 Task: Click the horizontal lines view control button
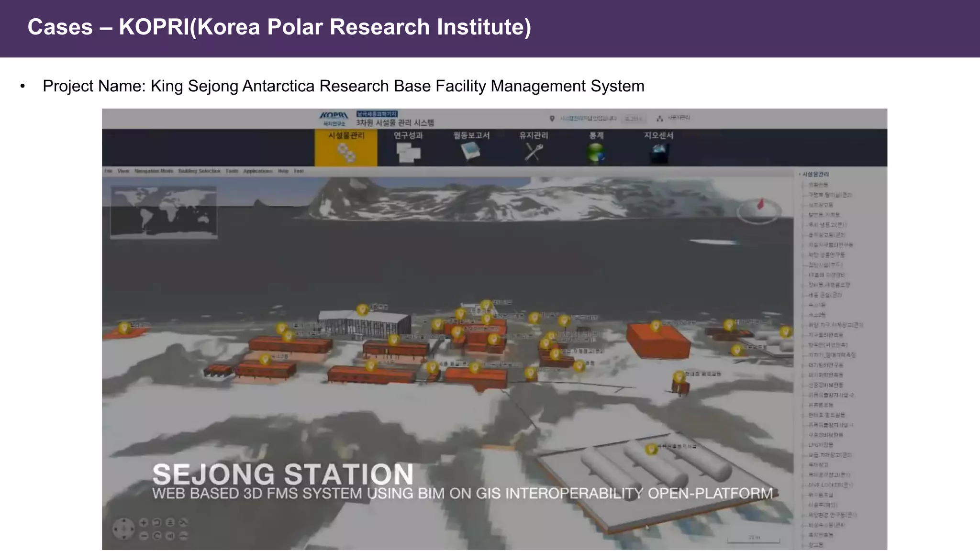point(170,523)
